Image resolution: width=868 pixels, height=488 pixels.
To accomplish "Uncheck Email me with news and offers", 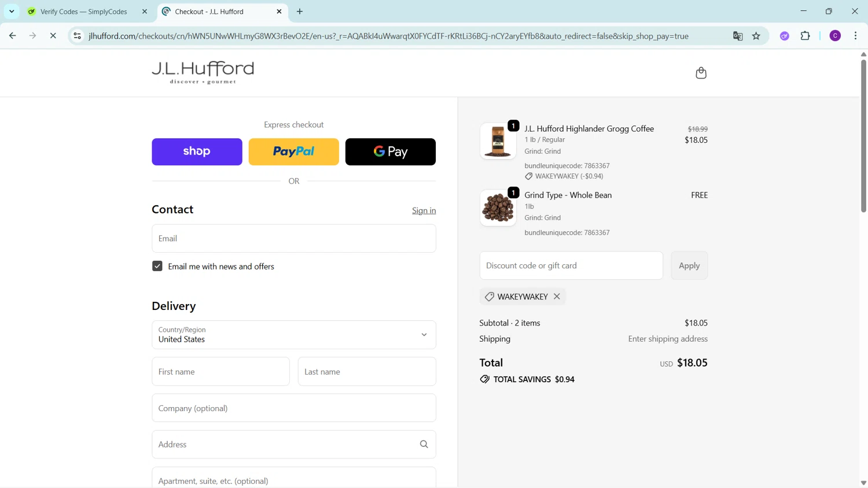I will pyautogui.click(x=157, y=266).
